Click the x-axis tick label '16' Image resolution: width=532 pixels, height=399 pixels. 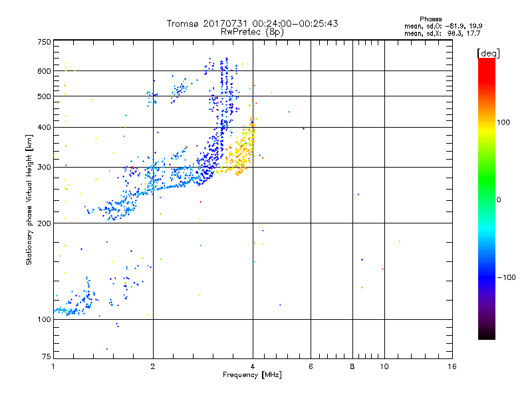tap(452, 366)
